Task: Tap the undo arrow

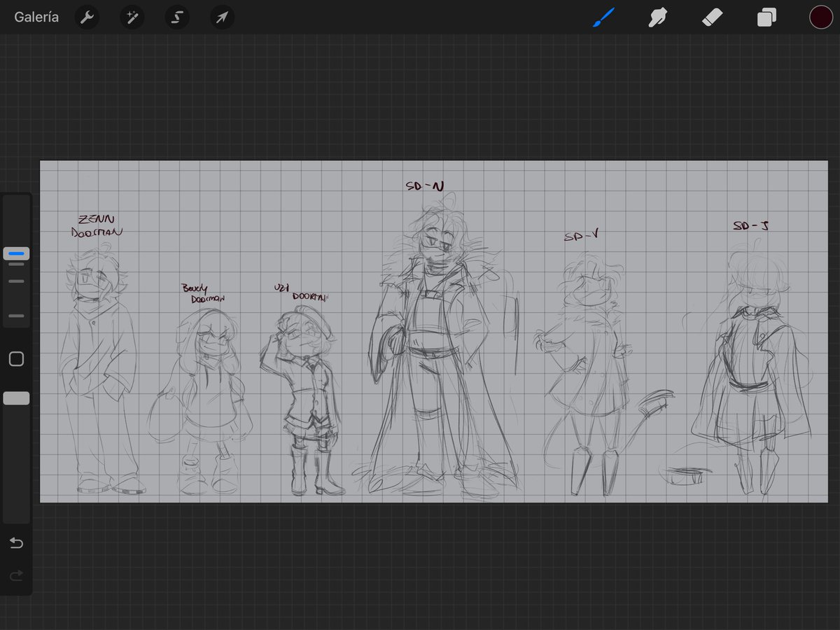Action: (15, 542)
